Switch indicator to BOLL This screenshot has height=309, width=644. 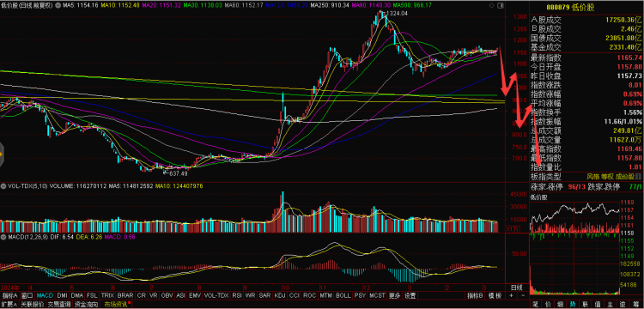(343, 295)
